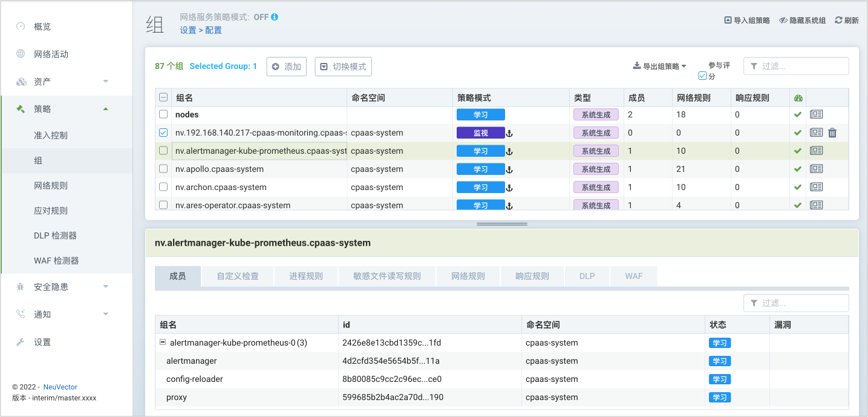Uncheck the nv.192.168.140.217-cpaas-monitoring group checkbox

coord(163,133)
